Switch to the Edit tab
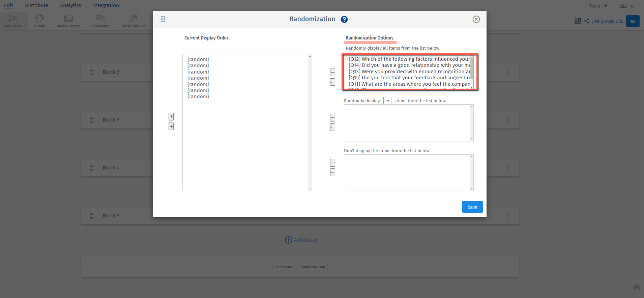This screenshot has height=298, width=644. tap(8, 5)
